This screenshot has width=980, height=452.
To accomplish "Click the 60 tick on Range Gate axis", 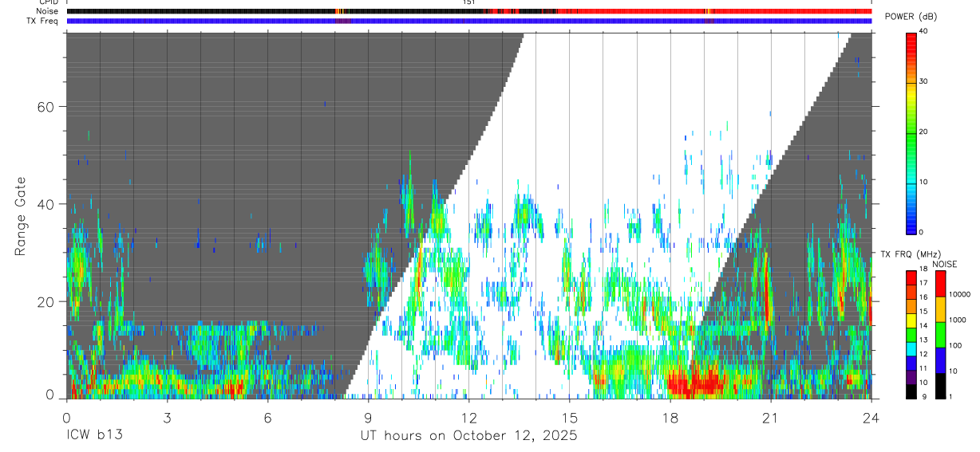I will [44, 106].
